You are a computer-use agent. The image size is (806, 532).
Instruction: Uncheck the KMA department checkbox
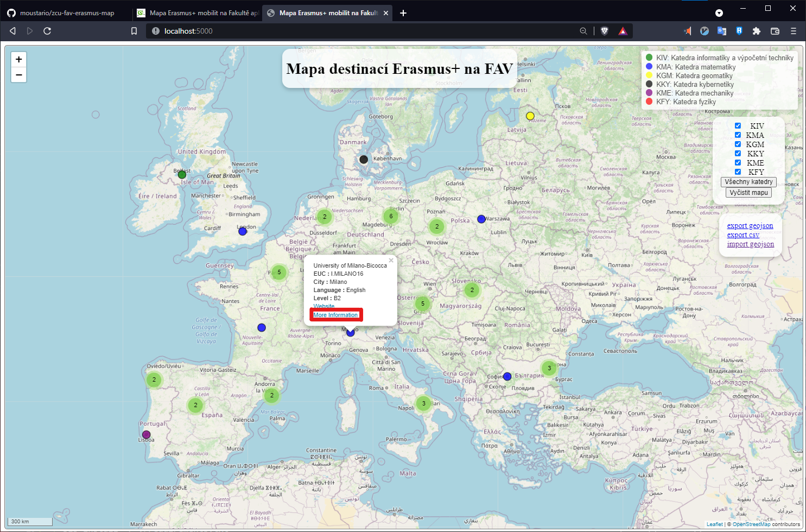tap(738, 135)
